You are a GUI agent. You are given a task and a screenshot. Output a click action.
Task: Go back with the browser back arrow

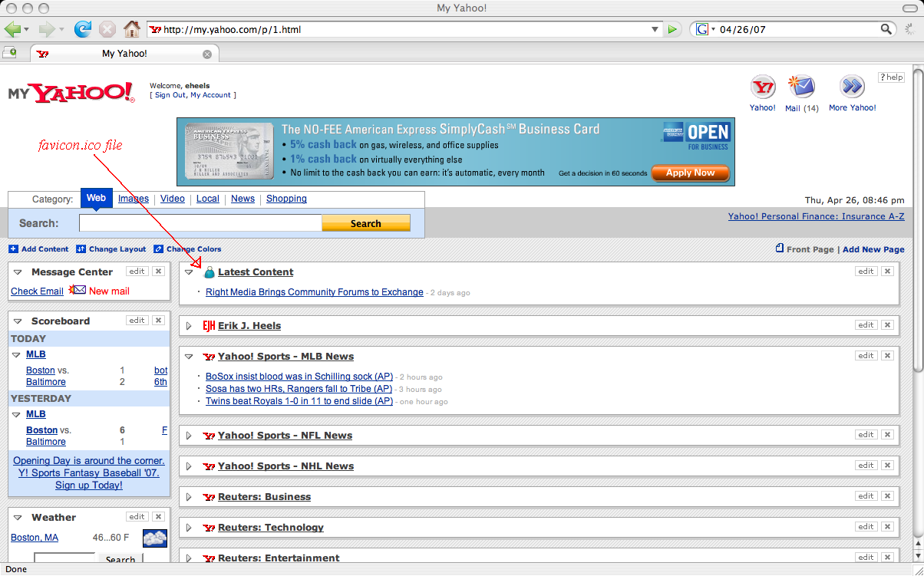pyautogui.click(x=13, y=29)
